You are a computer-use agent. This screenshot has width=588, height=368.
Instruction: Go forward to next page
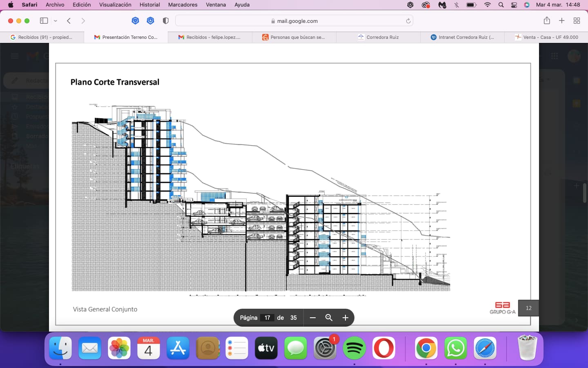click(83, 21)
